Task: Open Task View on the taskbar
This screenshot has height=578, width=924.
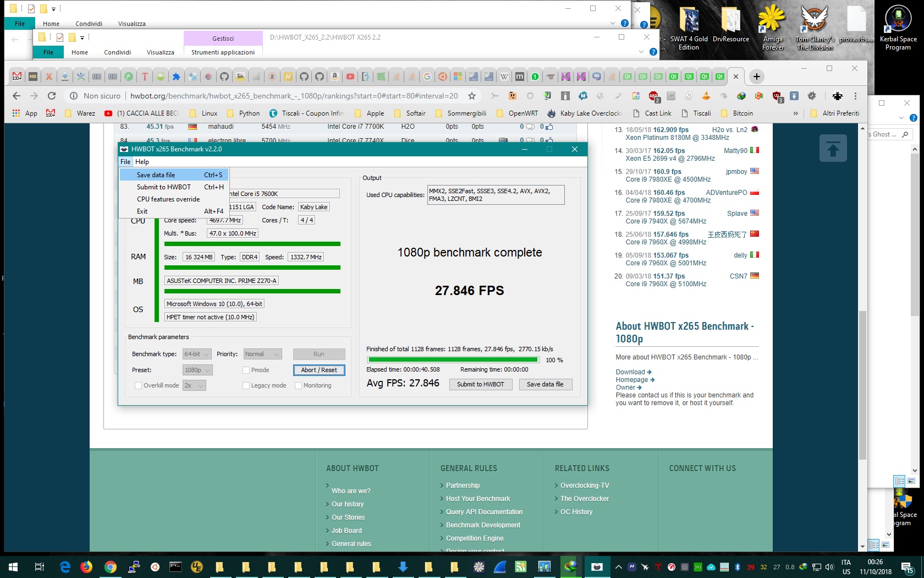Action: pyautogui.click(x=39, y=566)
